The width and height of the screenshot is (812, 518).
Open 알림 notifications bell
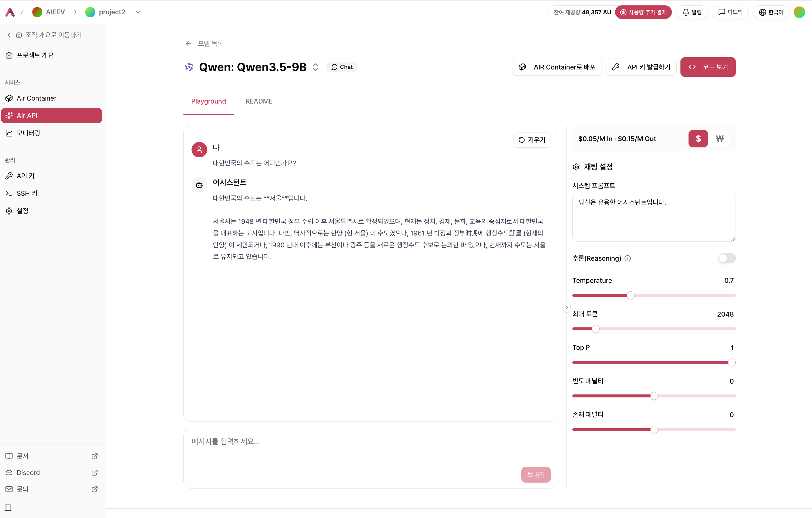click(x=692, y=12)
